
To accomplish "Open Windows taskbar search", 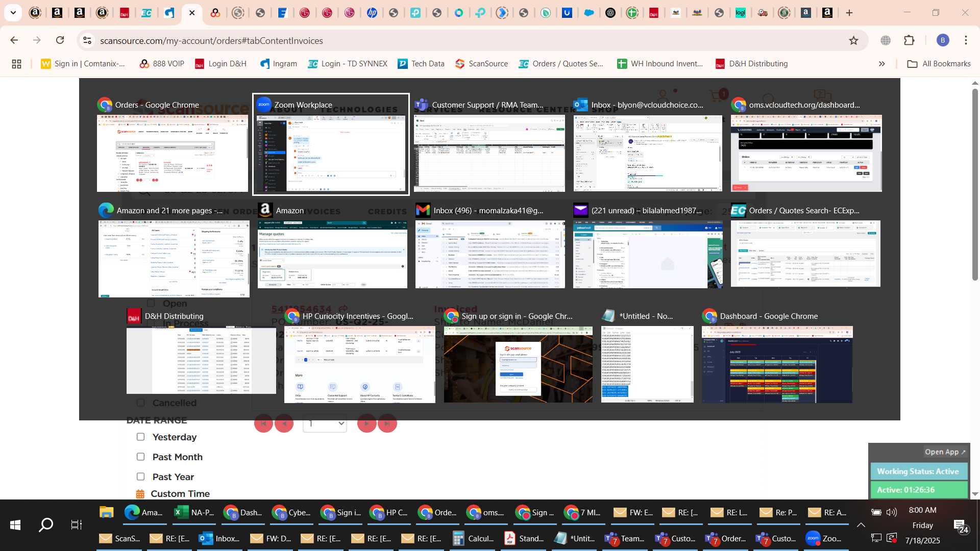I will 46,524.
